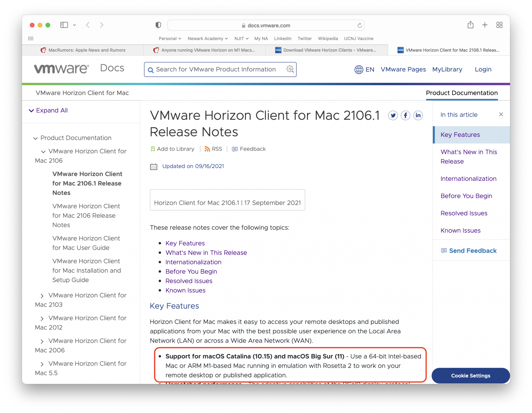Select the VMware Horizon Client 2106.1 Release tab
This screenshot has height=413, width=532.
pos(449,50)
